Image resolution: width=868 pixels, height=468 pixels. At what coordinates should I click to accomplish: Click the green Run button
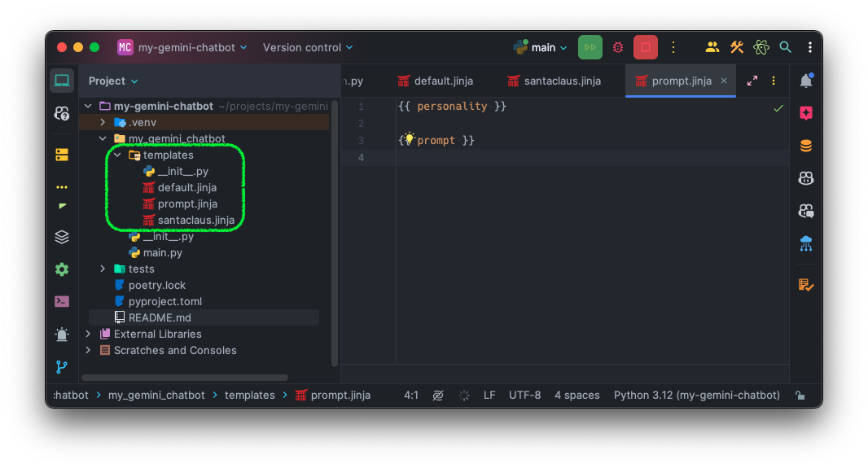pos(590,47)
